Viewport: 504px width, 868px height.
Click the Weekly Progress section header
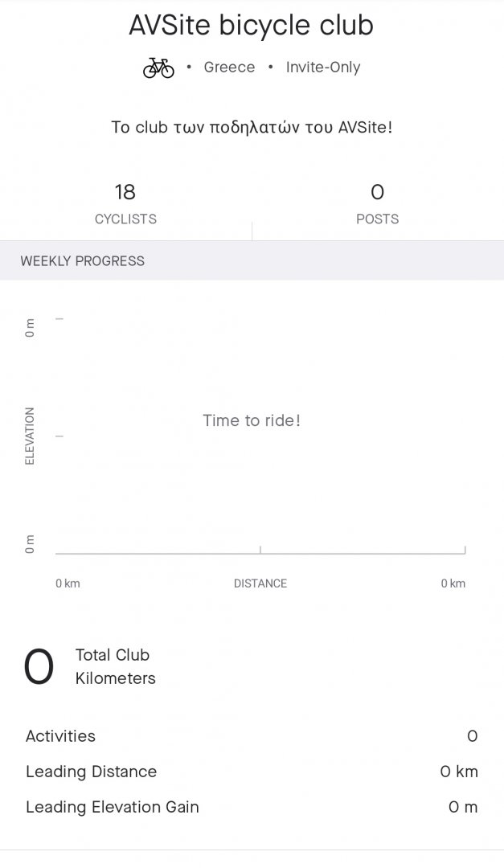[x=83, y=261]
